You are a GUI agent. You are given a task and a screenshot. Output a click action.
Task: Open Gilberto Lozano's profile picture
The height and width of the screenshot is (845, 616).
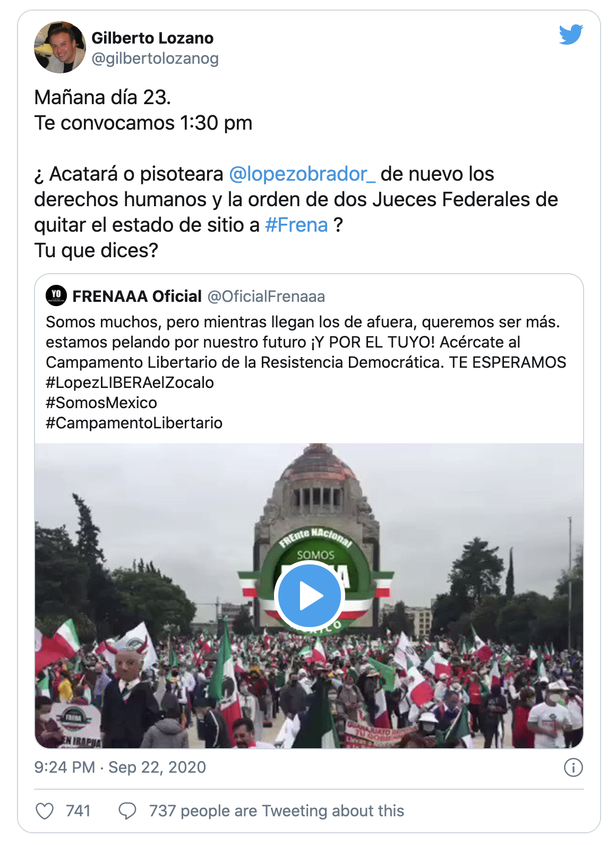[60, 47]
